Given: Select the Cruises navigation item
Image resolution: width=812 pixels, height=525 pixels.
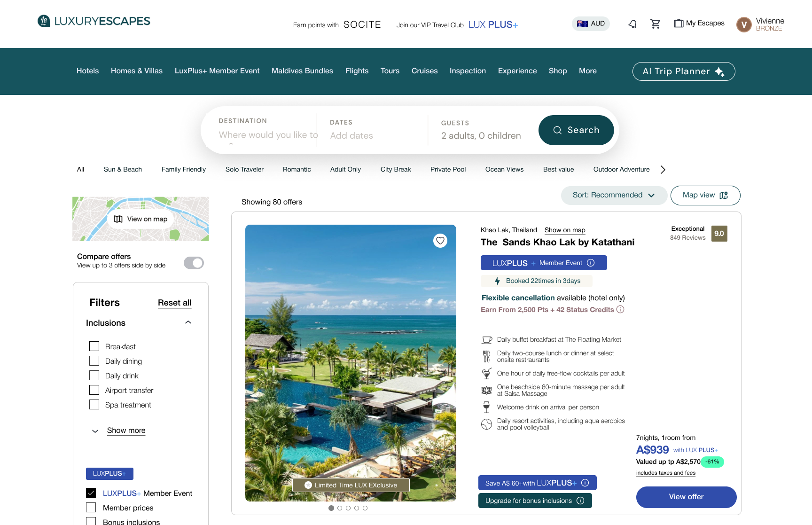Looking at the screenshot, I should click(424, 71).
